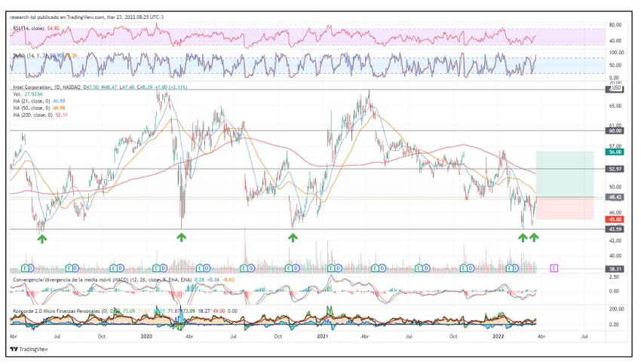
Task: Open the dividend D marker after Jul 2020
Action: (x=250, y=268)
